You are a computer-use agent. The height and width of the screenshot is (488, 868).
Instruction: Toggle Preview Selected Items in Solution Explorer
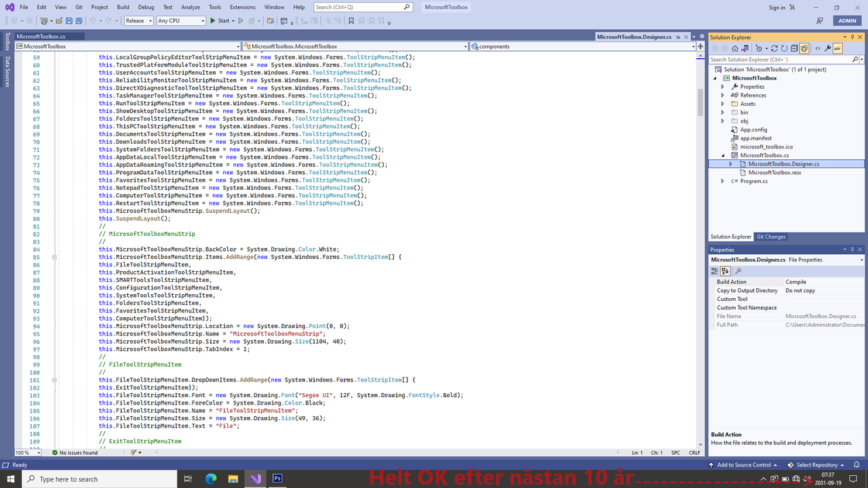click(837, 48)
